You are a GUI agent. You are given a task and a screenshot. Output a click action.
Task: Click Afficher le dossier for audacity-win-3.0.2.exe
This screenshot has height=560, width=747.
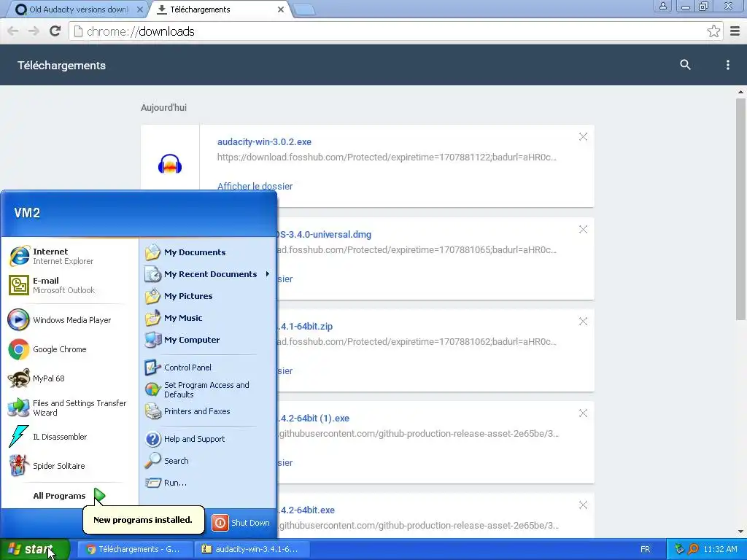tap(255, 186)
